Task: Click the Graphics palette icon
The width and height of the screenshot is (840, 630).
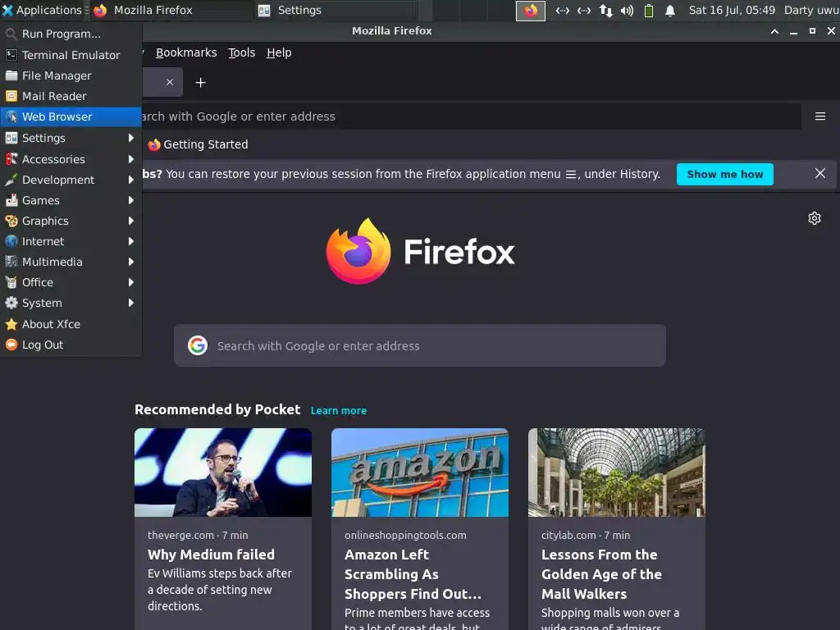Action: pos(11,221)
